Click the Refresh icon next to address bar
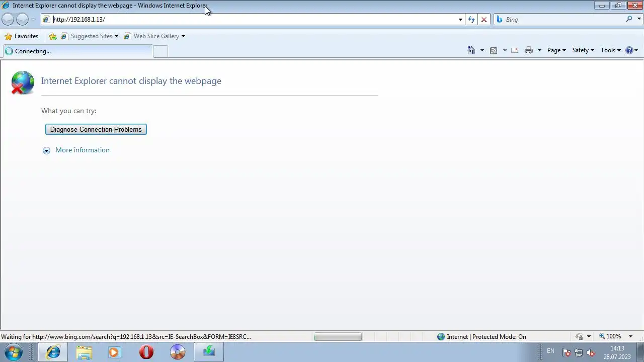The height and width of the screenshot is (362, 644). (x=471, y=20)
